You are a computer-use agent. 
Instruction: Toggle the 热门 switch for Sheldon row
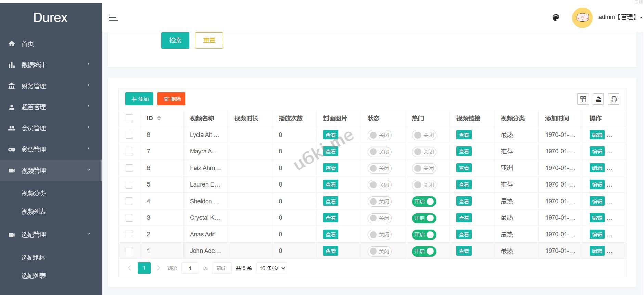coord(424,202)
